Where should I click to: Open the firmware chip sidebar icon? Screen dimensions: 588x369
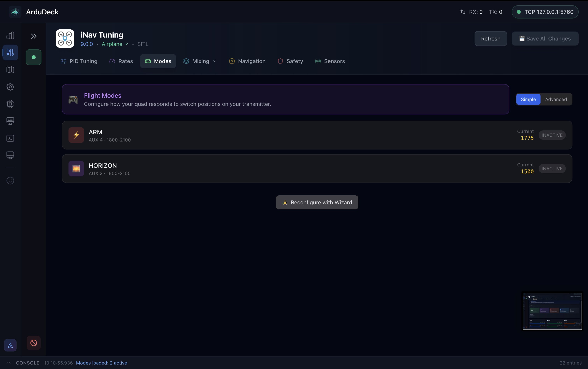pos(10,104)
